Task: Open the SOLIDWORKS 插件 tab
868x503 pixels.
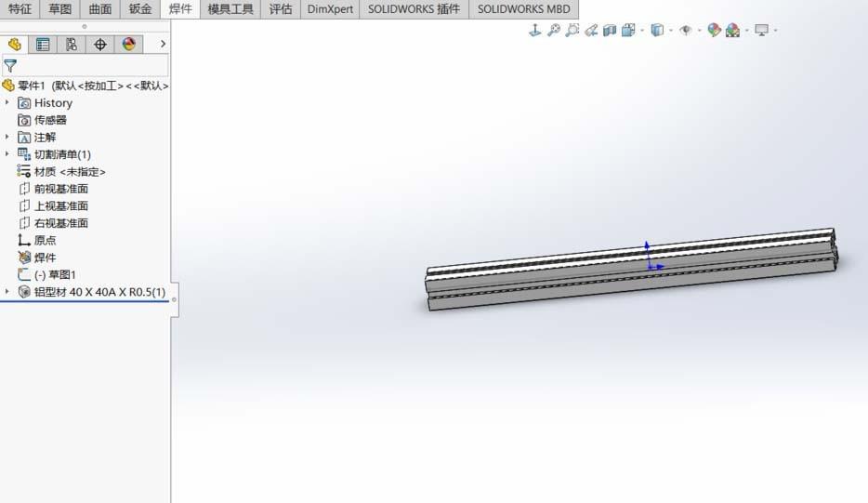Action: click(414, 9)
